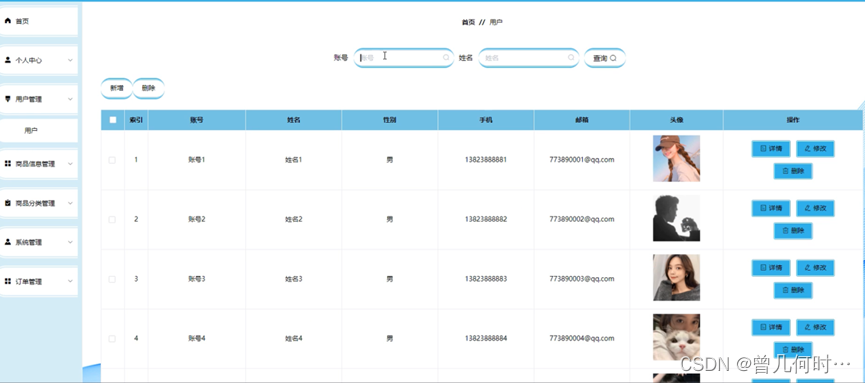Click magnifier icon inside 姓名 search box
The width and height of the screenshot is (865, 383).
571,57
